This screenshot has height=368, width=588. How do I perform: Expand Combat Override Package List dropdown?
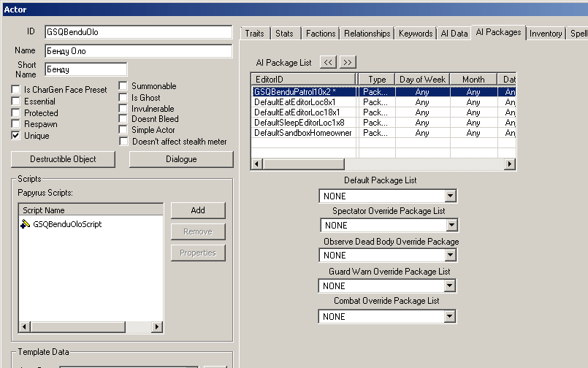pyautogui.click(x=450, y=317)
